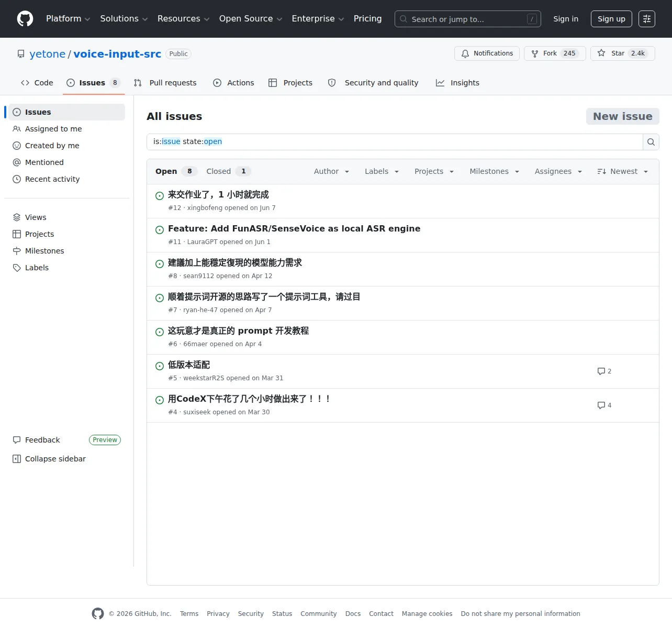Click the search magnifier button in filter bar
Screen dimensions: 672x628
click(x=651, y=142)
